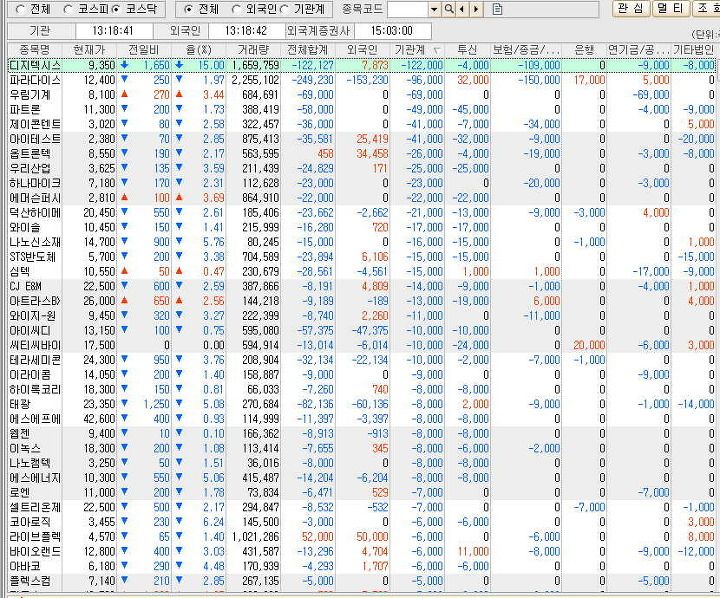The height and width of the screenshot is (598, 720).
Task: Click the 기관계 column sort arrow
Action: pyautogui.click(x=437, y=51)
